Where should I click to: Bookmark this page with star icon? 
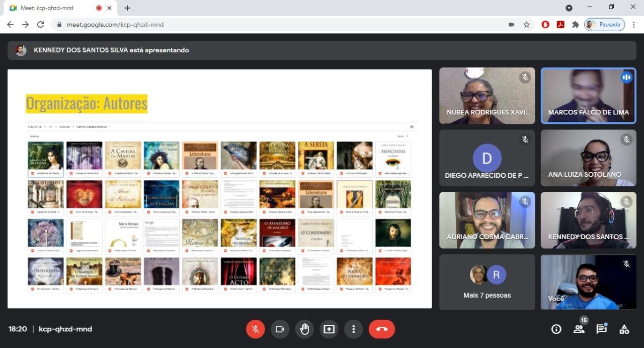click(527, 25)
